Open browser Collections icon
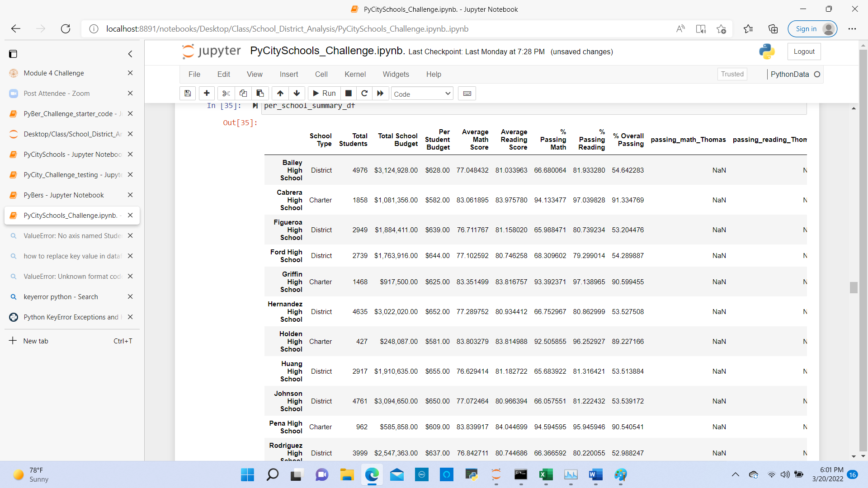 coord(773,29)
